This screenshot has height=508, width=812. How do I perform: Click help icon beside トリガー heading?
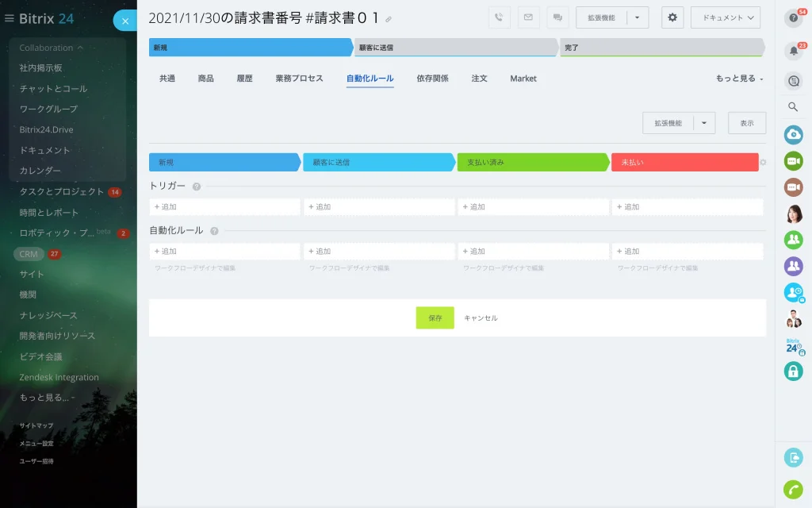coord(197,187)
